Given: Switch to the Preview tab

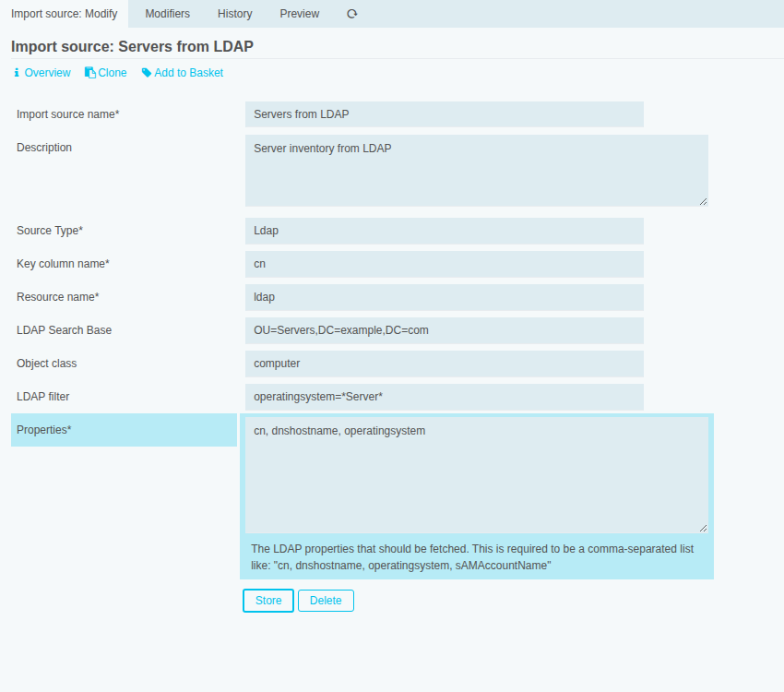Looking at the screenshot, I should tap(300, 14).
